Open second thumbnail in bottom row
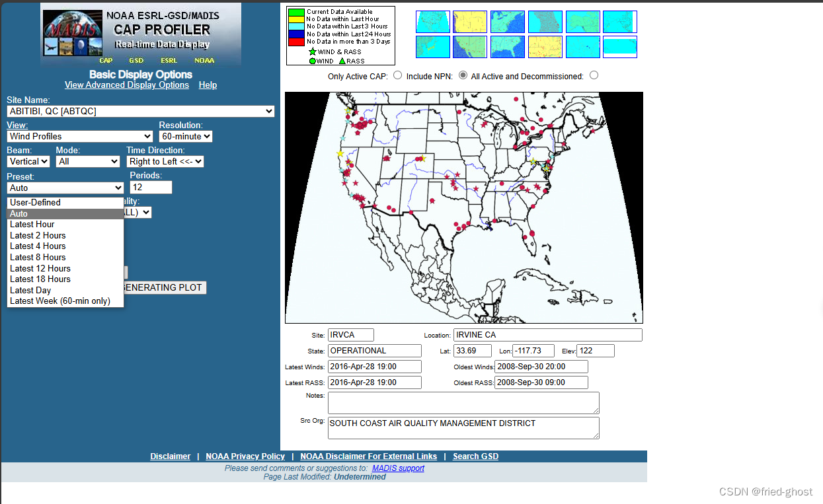The height and width of the screenshot is (504, 823). [x=470, y=47]
